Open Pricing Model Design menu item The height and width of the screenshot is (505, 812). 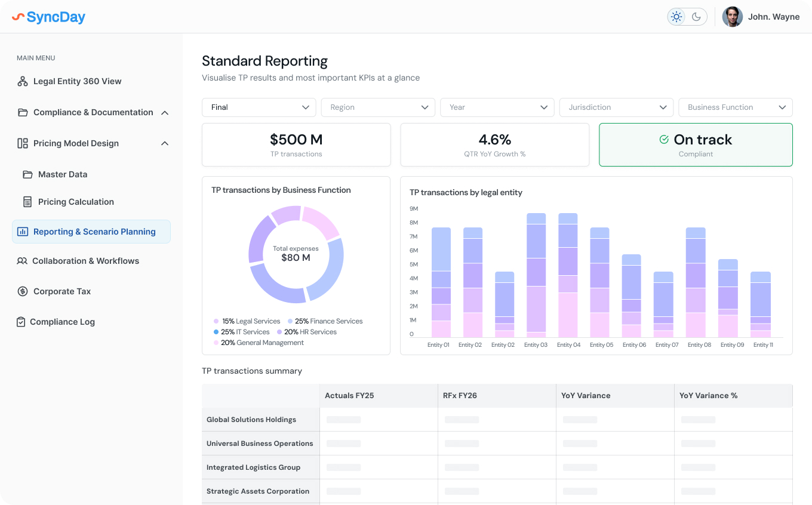coord(76,143)
